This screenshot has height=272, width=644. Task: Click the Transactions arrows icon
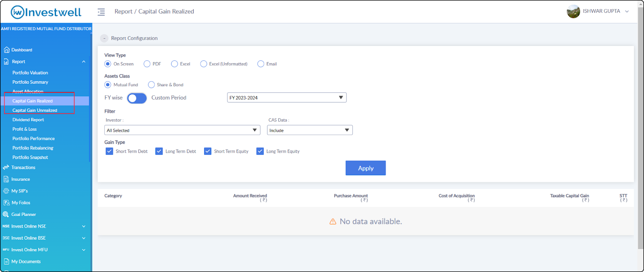point(6,167)
